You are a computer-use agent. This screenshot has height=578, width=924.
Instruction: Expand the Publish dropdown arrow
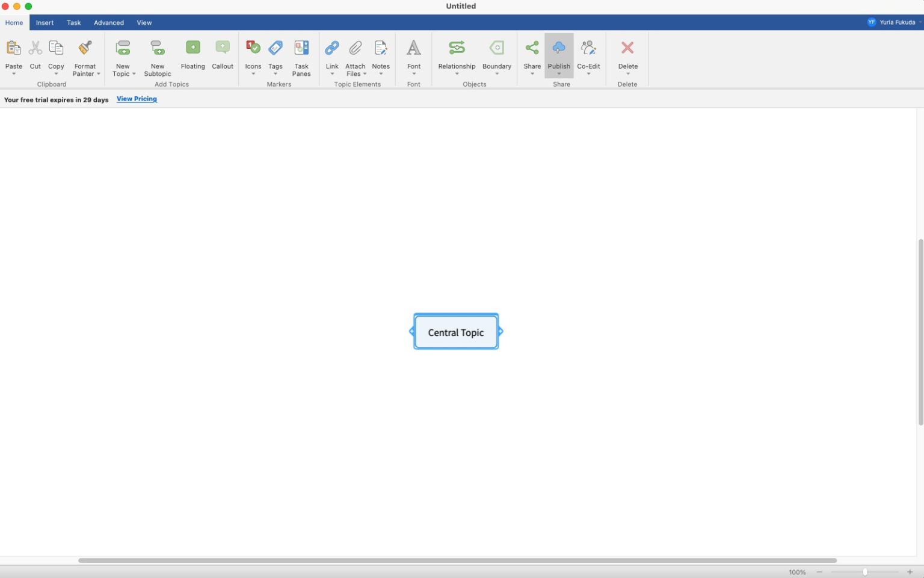[559, 73]
